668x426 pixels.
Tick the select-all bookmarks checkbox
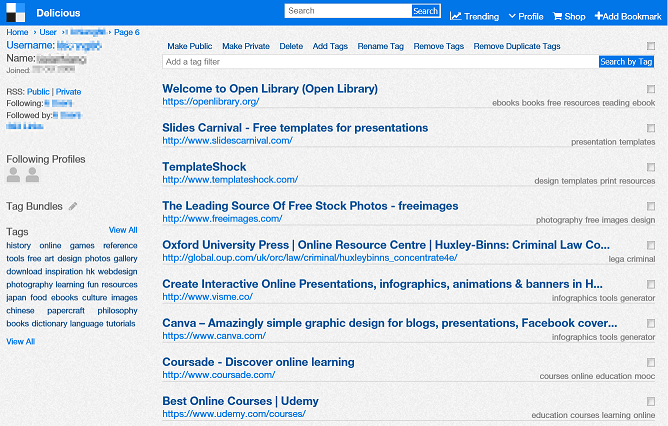(x=651, y=46)
